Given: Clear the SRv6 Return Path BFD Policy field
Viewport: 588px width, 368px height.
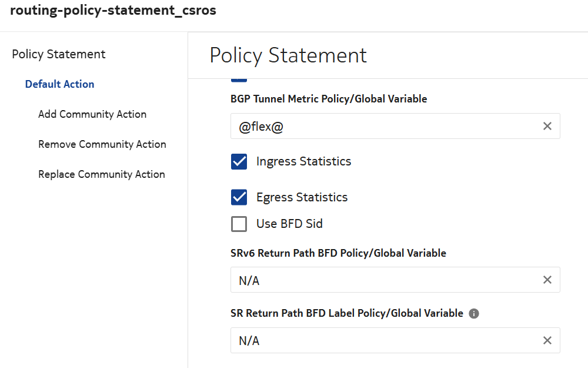Looking at the screenshot, I should (547, 280).
